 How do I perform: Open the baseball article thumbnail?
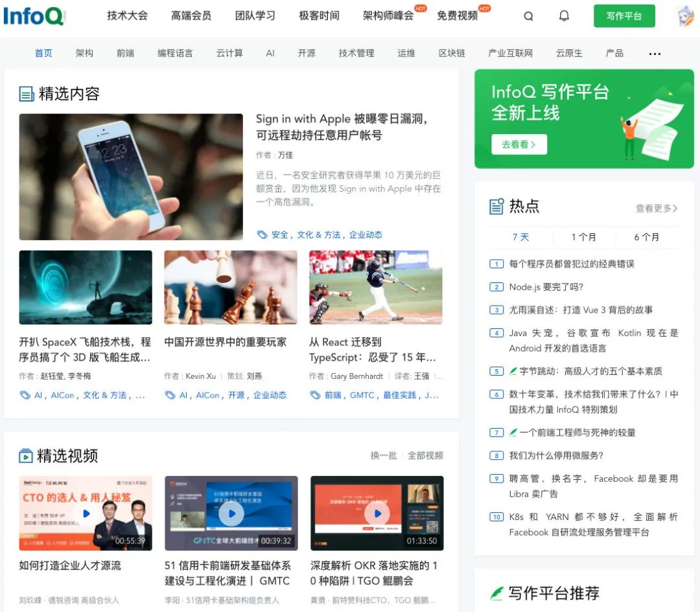pos(375,288)
